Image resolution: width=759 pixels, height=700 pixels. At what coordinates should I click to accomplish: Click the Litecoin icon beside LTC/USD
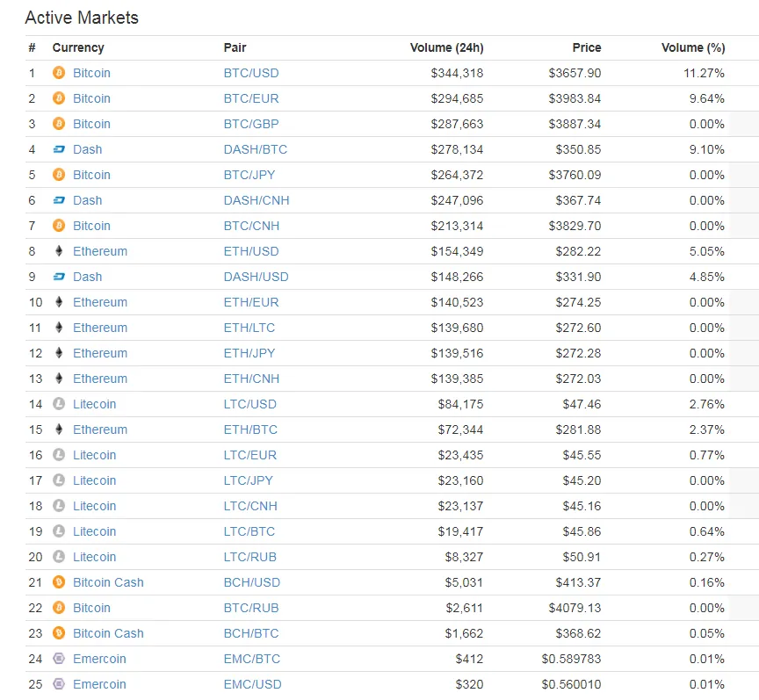[59, 404]
